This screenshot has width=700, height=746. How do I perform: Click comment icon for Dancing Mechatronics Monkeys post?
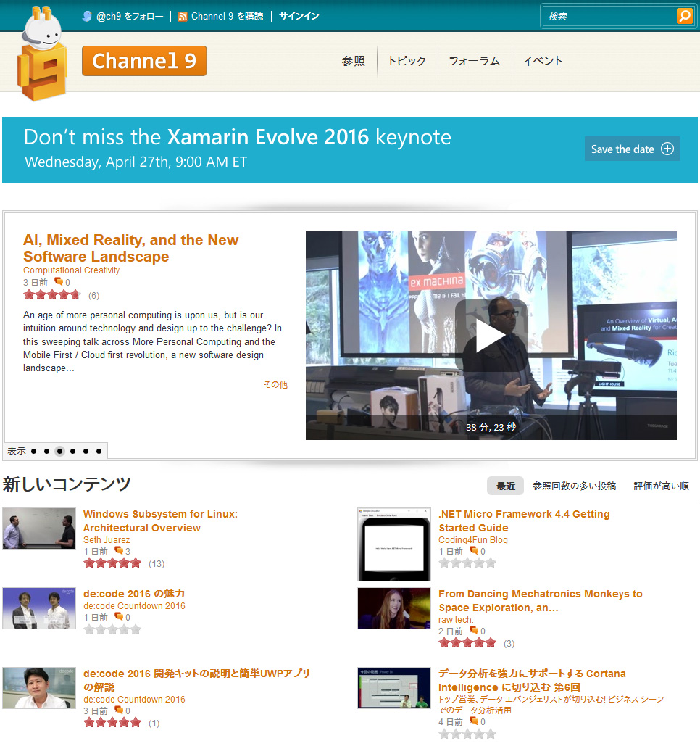(474, 631)
